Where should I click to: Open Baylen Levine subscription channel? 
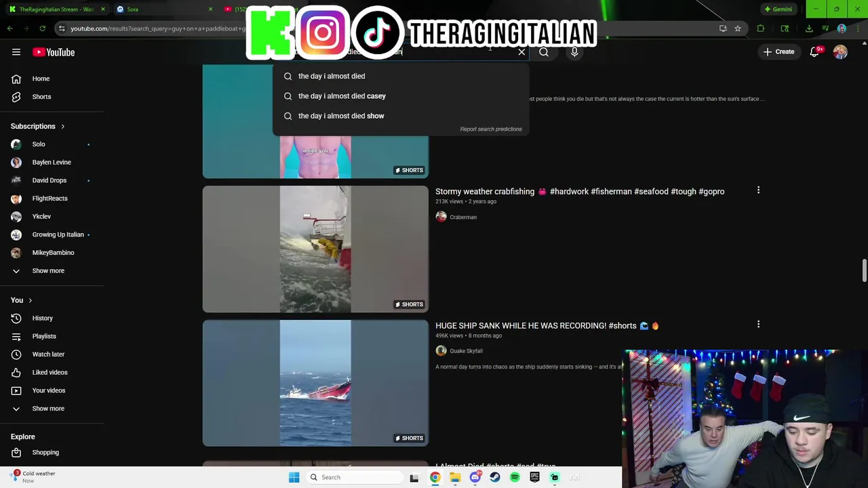click(52, 162)
